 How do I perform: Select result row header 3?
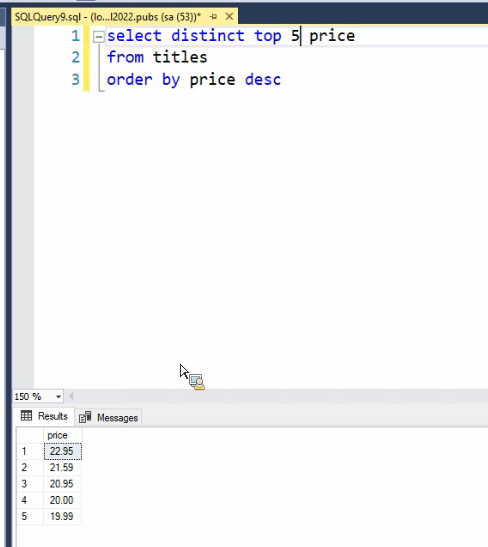click(30, 484)
